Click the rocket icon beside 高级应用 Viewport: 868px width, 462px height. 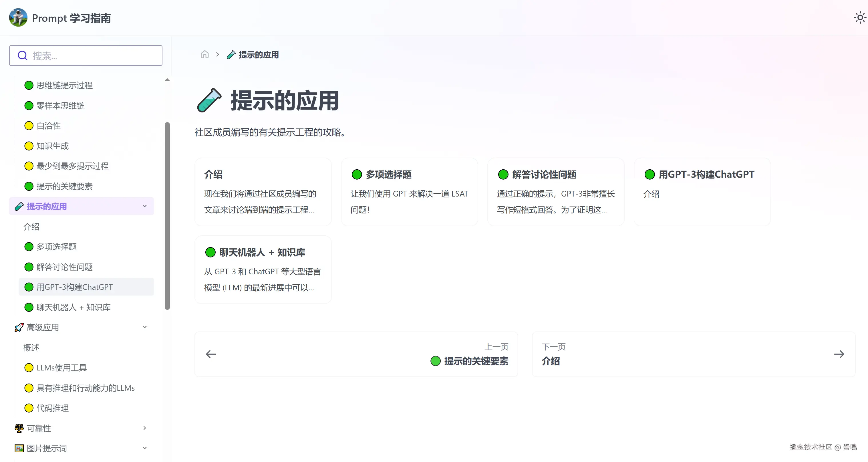19,327
